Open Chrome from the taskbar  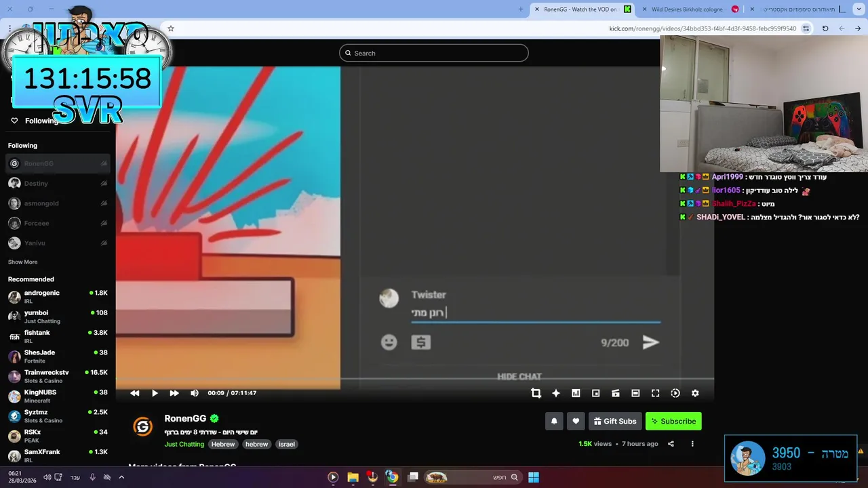pos(392,477)
